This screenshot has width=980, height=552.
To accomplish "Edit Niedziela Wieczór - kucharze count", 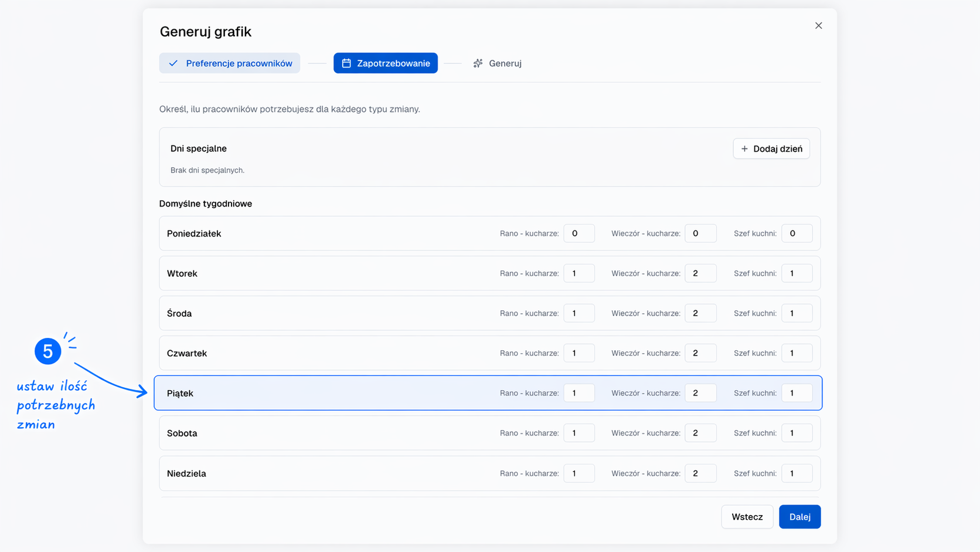I will 700,473.
